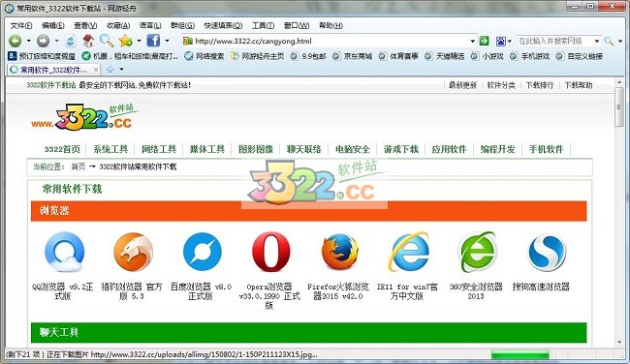This screenshot has height=364, width=630.
Task: Click the 手机软件 navigation link
Action: (546, 149)
